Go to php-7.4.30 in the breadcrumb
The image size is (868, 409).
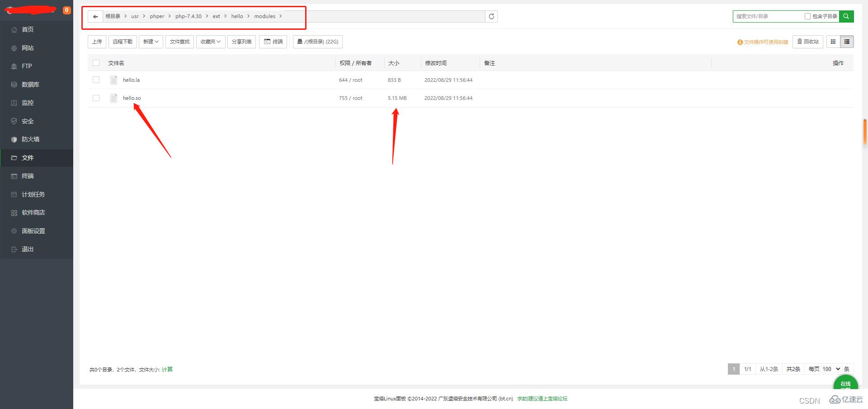tap(189, 16)
